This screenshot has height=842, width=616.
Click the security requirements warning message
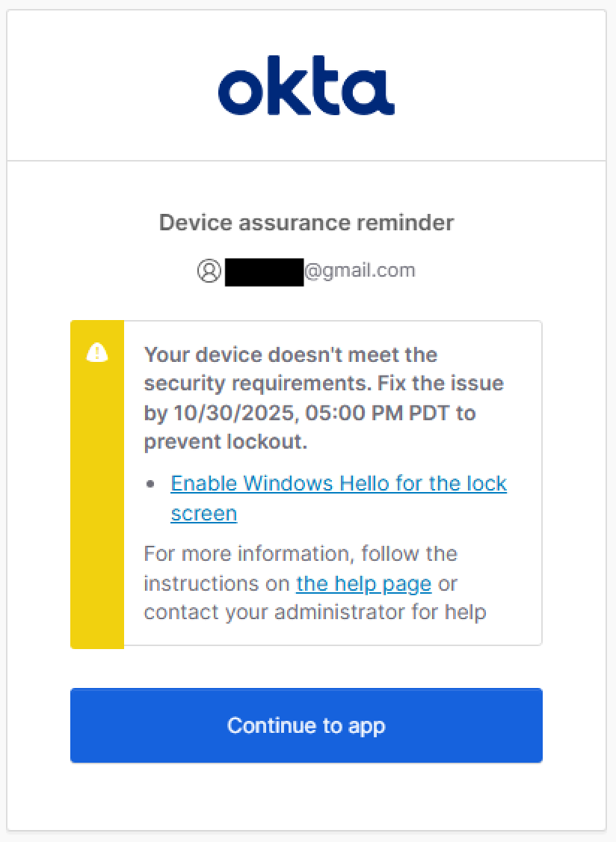pos(323,398)
